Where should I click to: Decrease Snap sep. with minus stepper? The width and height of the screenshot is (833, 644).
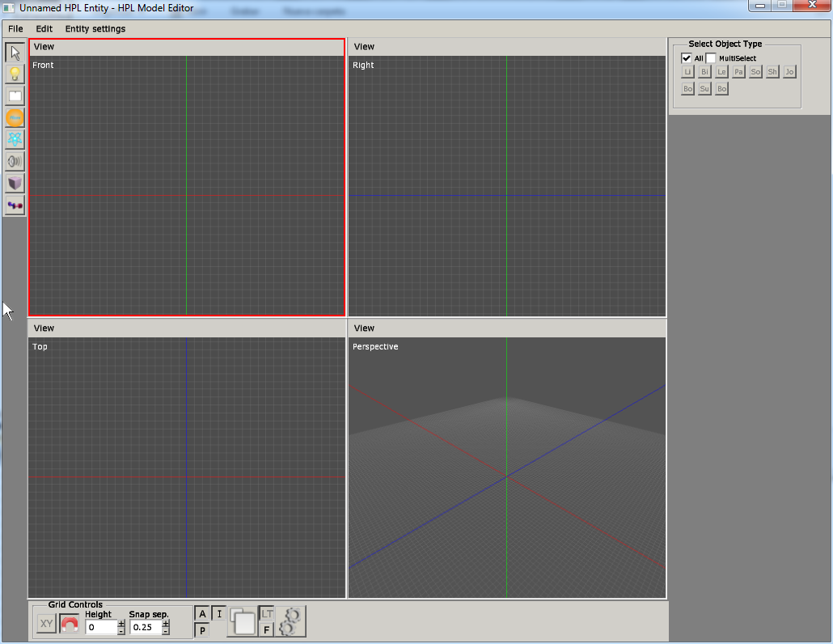(x=166, y=631)
